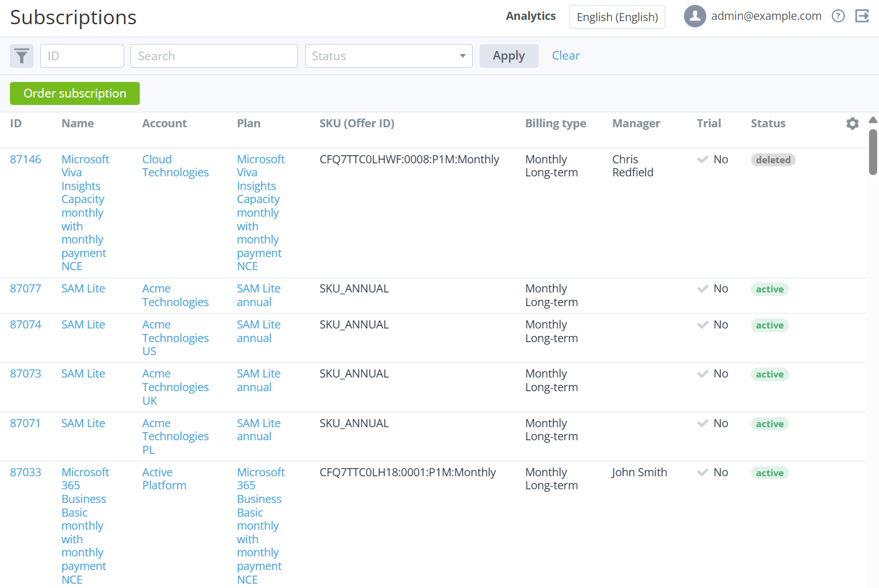
Task: Open the Analytics menu item
Action: (x=531, y=16)
